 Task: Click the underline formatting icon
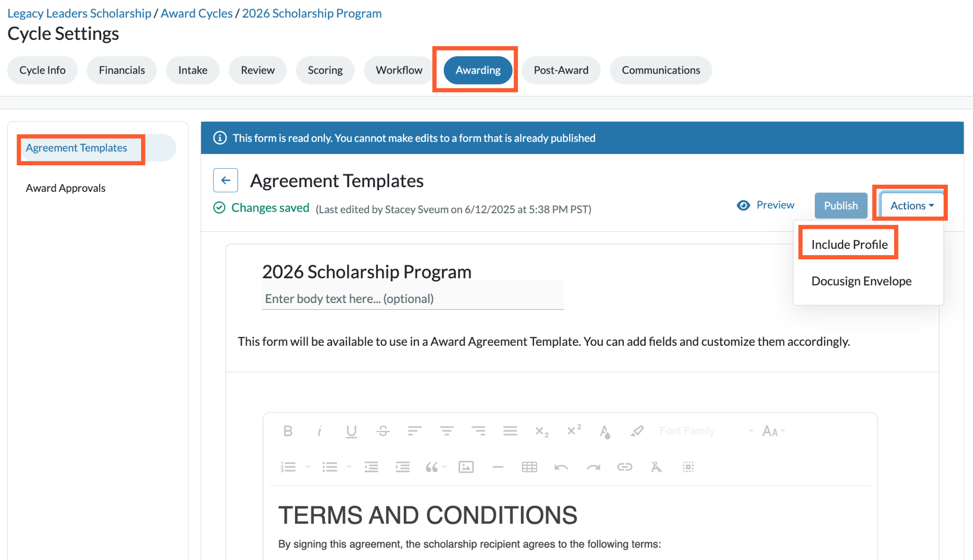click(351, 431)
